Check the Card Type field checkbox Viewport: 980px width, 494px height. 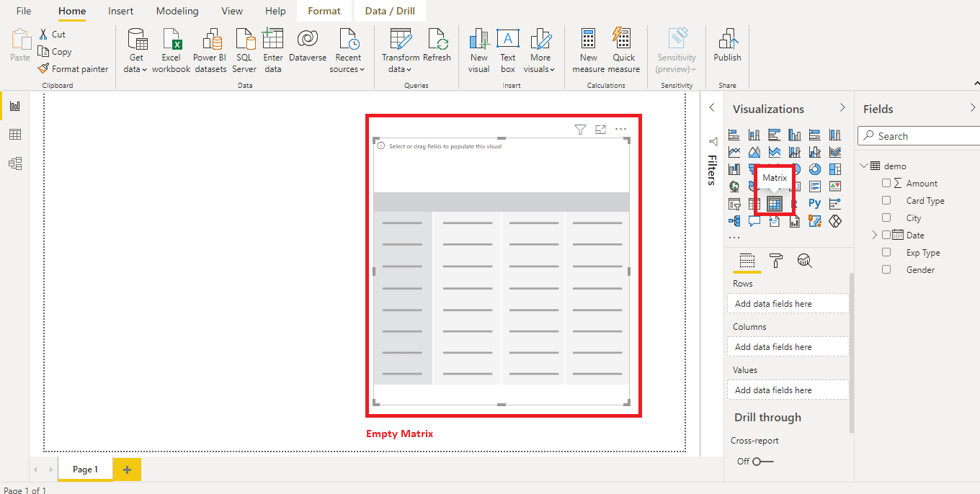[886, 200]
